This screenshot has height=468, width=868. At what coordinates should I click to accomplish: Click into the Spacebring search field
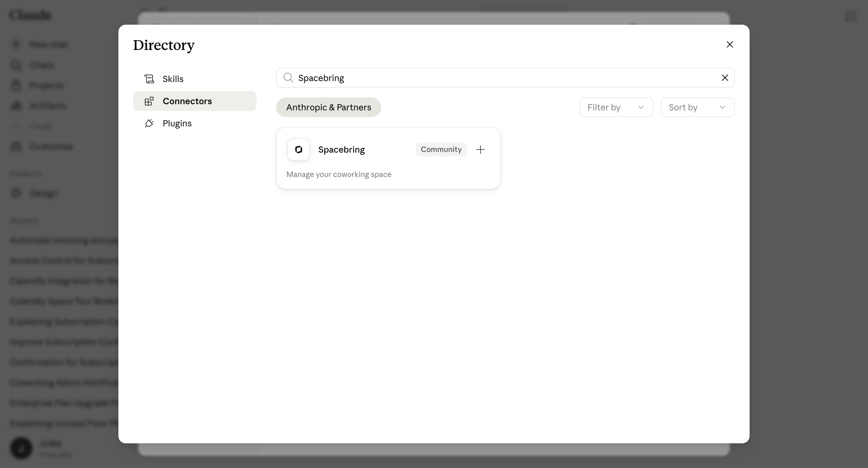[505, 78]
